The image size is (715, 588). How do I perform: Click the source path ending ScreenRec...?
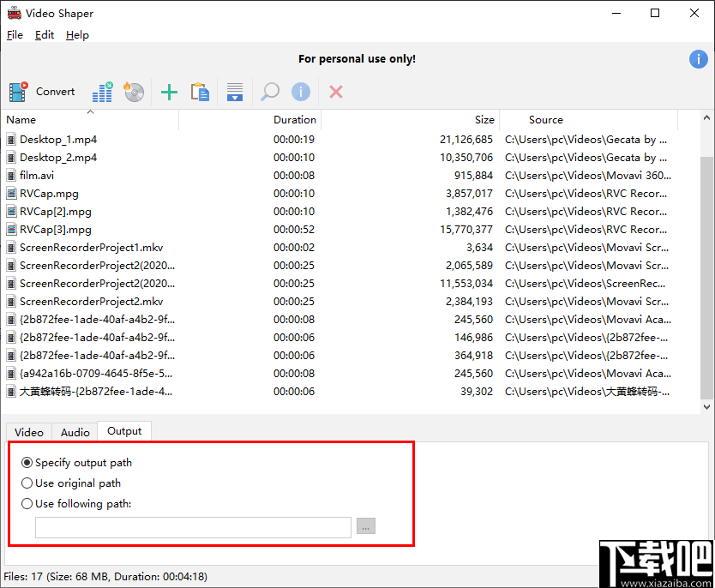tap(585, 284)
